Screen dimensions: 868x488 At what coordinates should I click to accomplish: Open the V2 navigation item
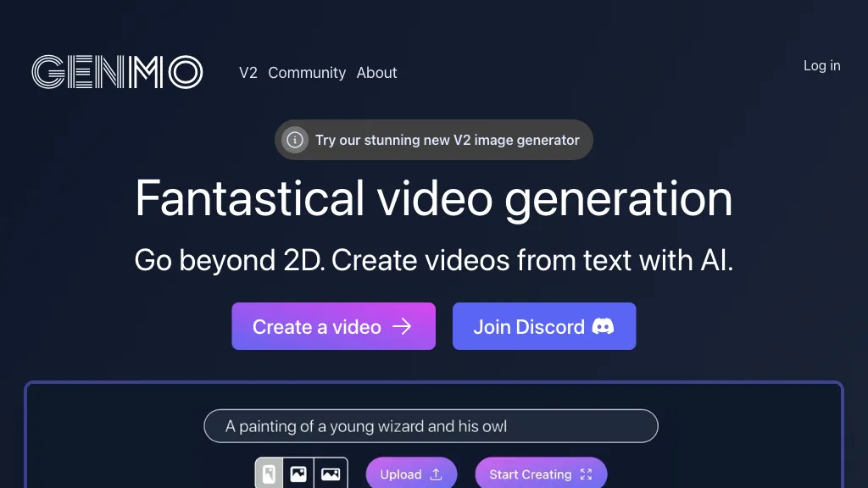[x=248, y=73]
